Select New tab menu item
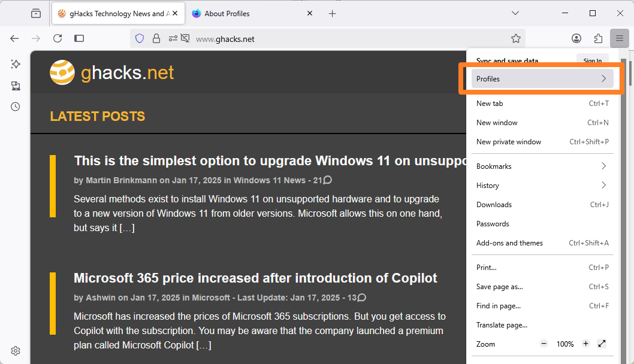 [542, 104]
